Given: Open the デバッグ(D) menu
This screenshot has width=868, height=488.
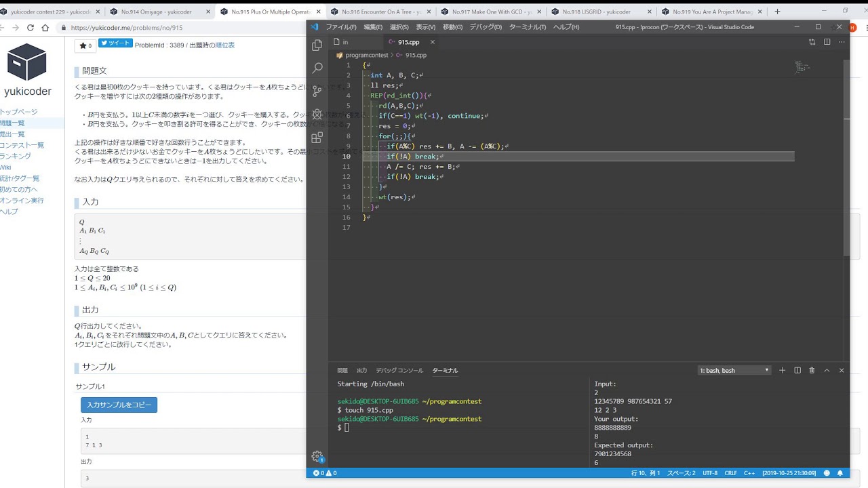Looking at the screenshot, I should pos(486,27).
